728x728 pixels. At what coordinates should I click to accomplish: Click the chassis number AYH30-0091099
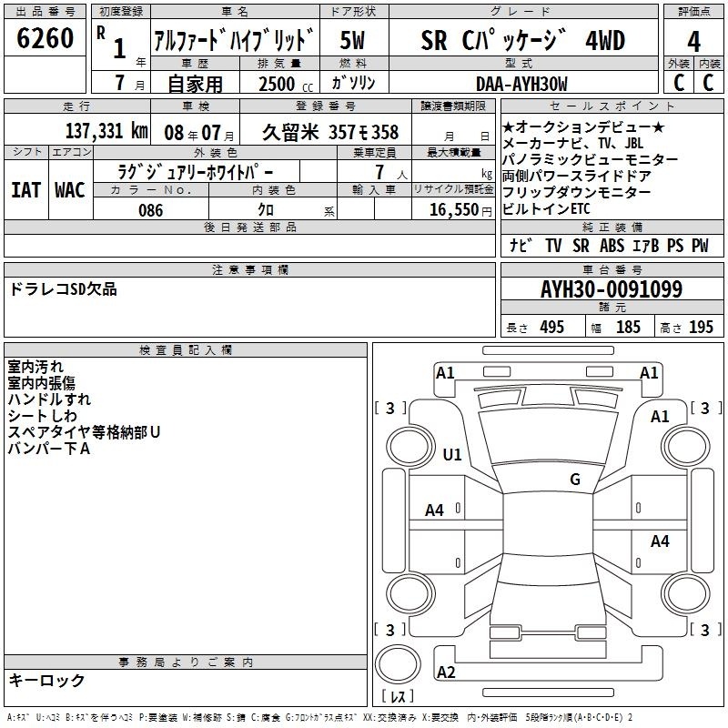[611, 289]
